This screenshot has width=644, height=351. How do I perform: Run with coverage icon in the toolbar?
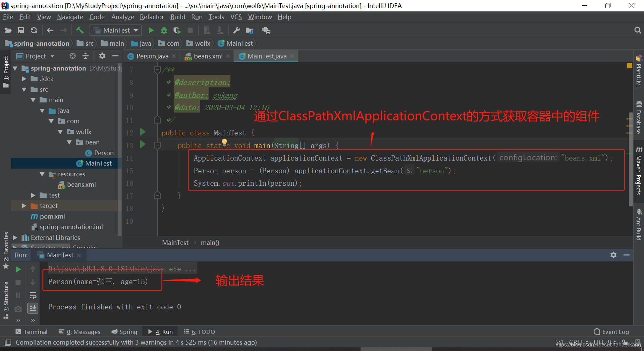(x=177, y=31)
